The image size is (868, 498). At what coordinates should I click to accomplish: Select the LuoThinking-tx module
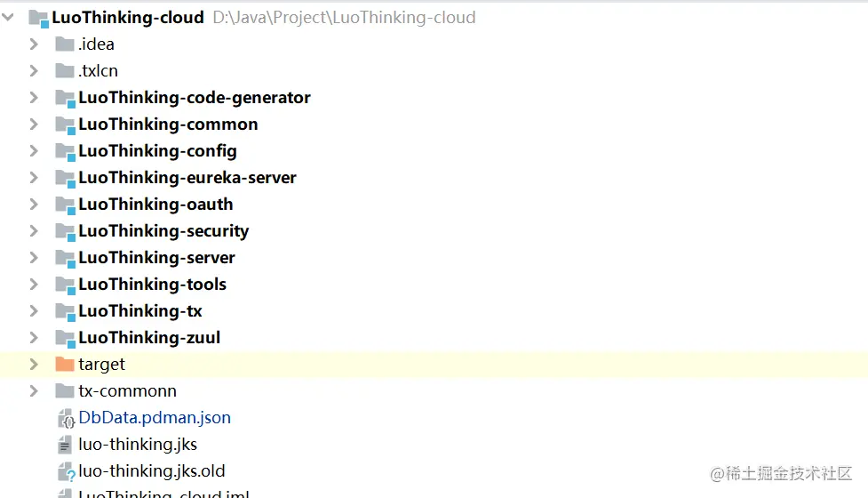(x=140, y=310)
